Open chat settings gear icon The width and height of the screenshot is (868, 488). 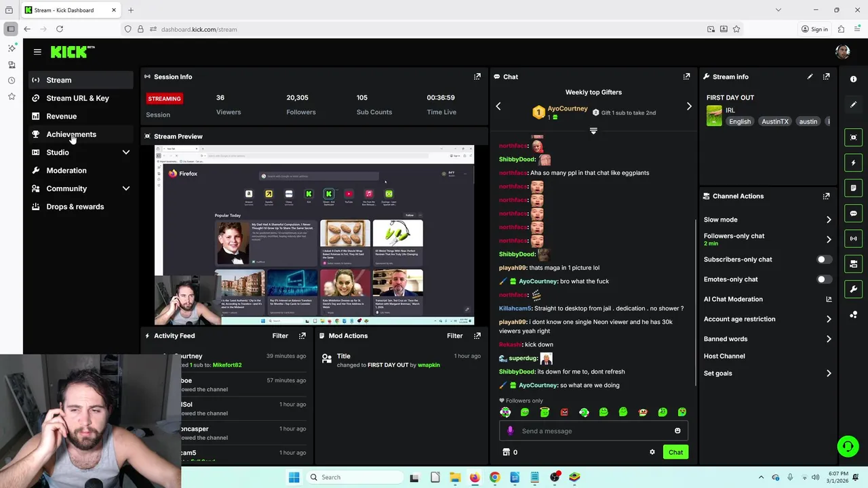coord(652,452)
